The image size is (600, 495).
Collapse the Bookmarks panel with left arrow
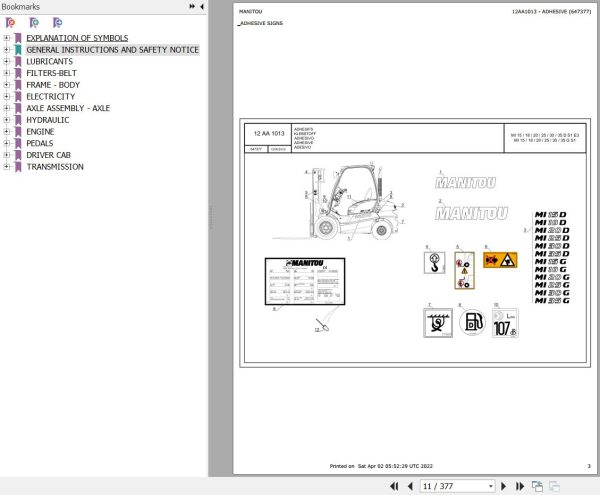202,7
